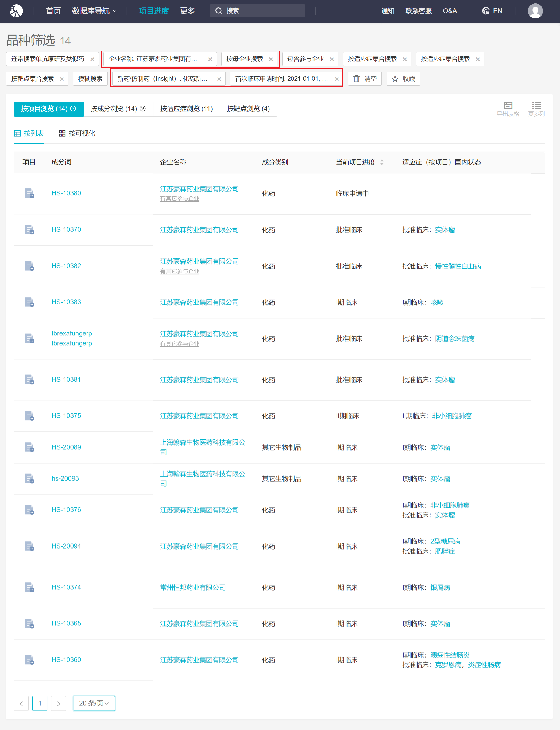The width and height of the screenshot is (560, 730).
Task: Click the 成分类别 column header
Action: click(x=275, y=162)
